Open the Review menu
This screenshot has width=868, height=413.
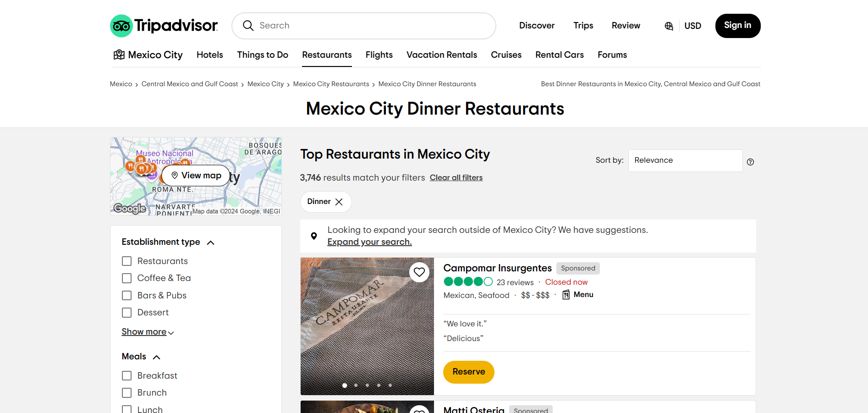[x=626, y=26]
